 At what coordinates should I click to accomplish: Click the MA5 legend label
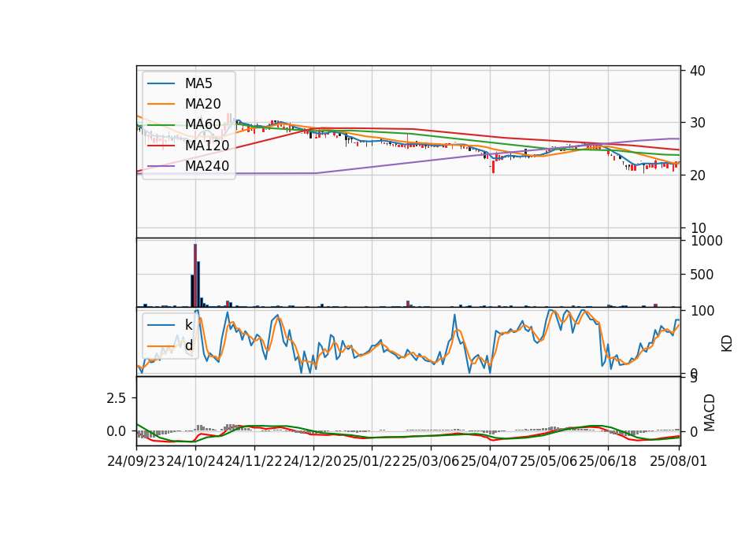pyautogui.click(x=198, y=83)
